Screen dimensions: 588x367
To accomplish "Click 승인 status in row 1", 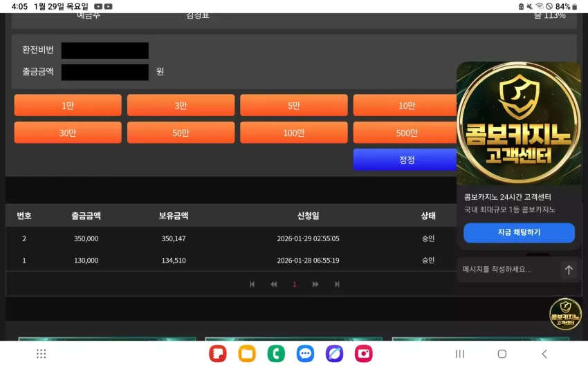I will click(428, 261).
